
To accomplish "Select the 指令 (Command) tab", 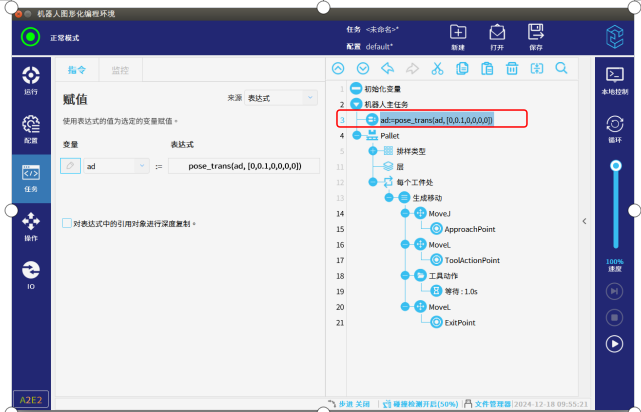I will [77, 70].
